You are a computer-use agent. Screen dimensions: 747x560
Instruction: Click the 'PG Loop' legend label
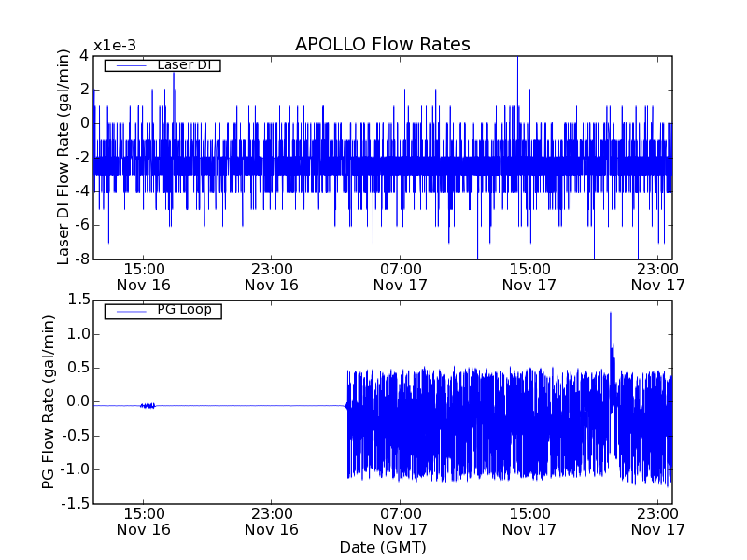pos(184,310)
